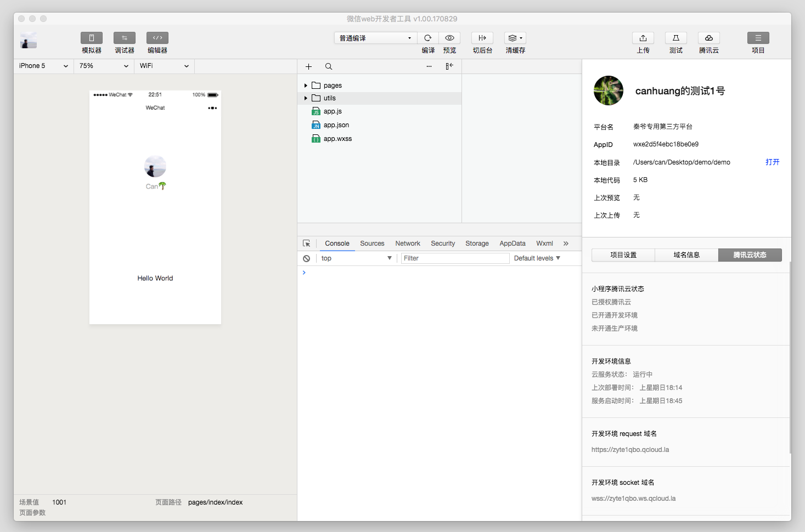Open the Tencent Cloud (腾讯云) icon
This screenshot has height=532, width=805.
709,38
